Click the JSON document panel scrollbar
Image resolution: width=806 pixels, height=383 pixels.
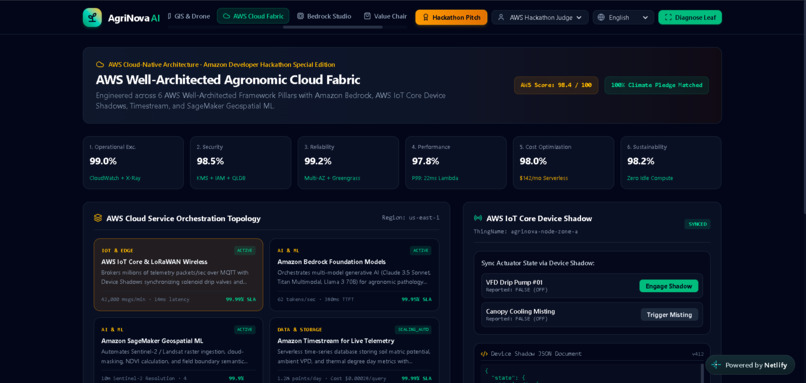(701, 373)
